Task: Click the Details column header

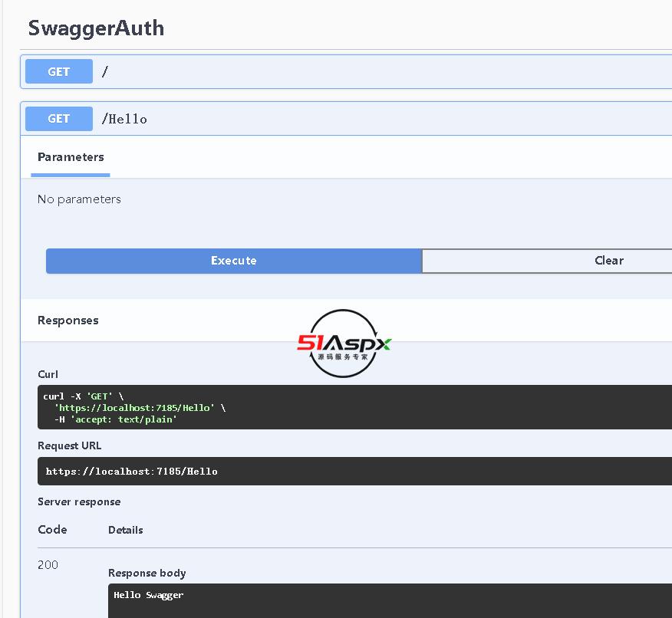Action: point(126,530)
